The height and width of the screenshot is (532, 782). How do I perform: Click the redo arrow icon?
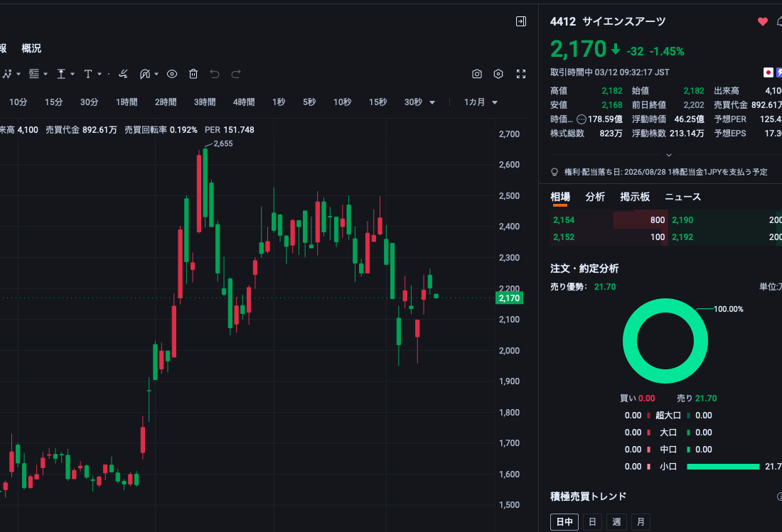click(x=236, y=74)
